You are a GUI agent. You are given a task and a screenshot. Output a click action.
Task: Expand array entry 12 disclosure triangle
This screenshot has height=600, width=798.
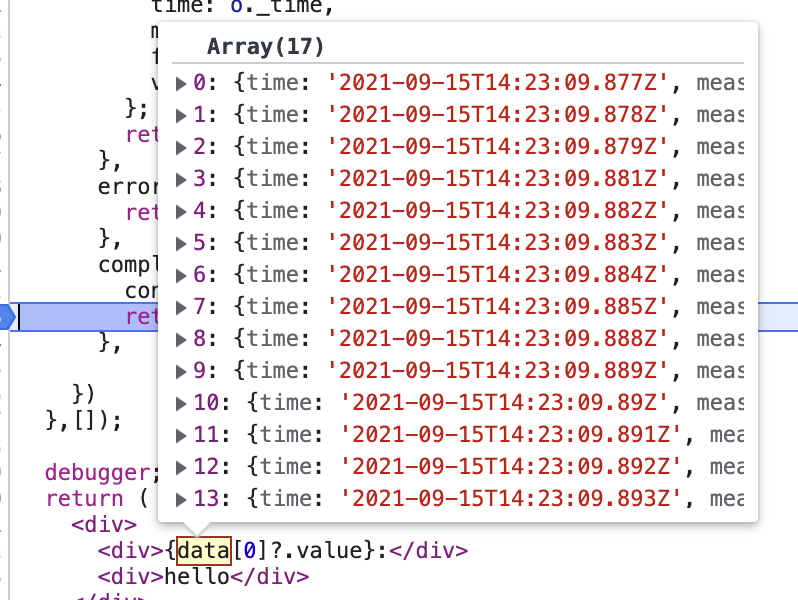tap(181, 467)
